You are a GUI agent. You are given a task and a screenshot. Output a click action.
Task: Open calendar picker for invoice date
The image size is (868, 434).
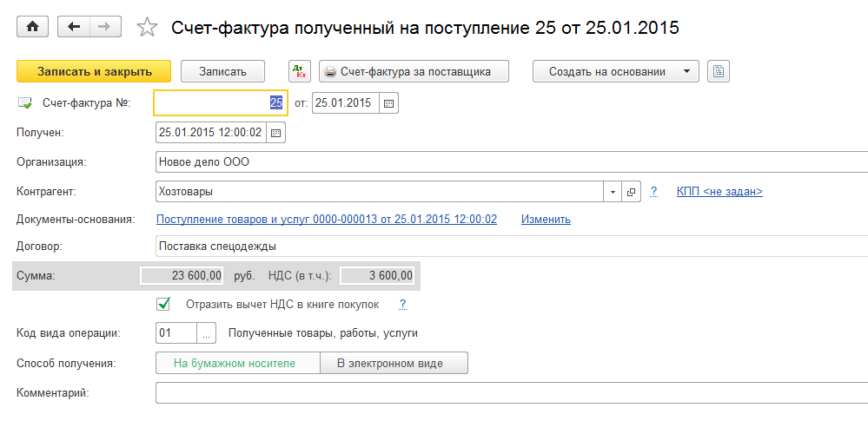click(x=388, y=103)
